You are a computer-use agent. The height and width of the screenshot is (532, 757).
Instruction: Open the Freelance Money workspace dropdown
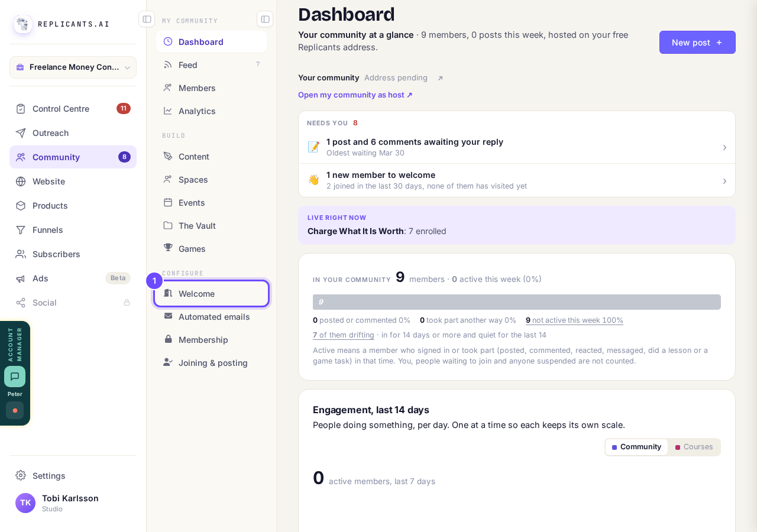coord(73,67)
